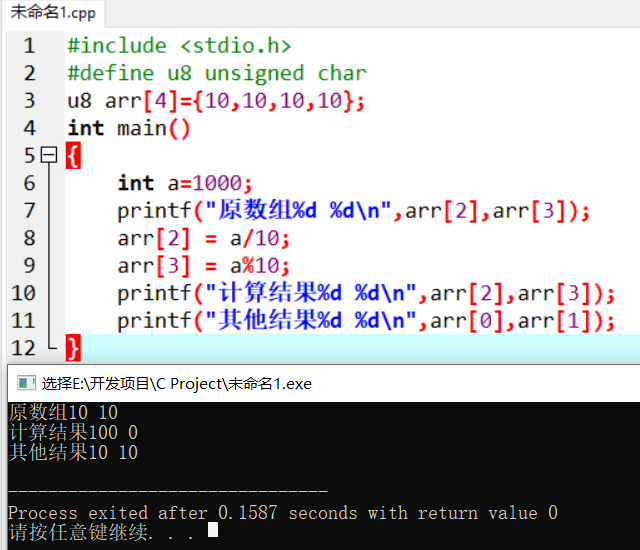Click line number 12 in the gutter
This screenshot has height=550, width=640.
click(23, 348)
